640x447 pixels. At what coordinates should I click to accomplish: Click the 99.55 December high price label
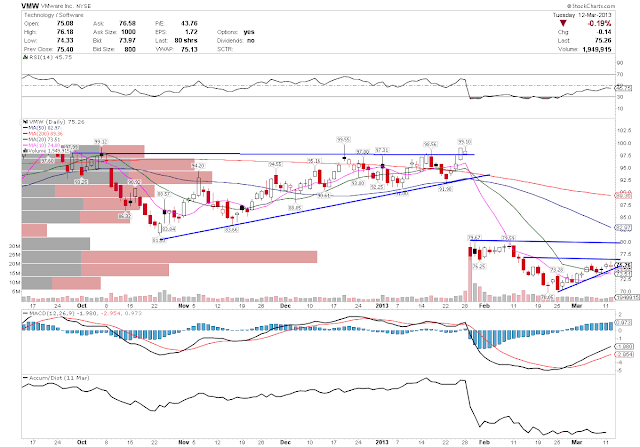pos(344,140)
